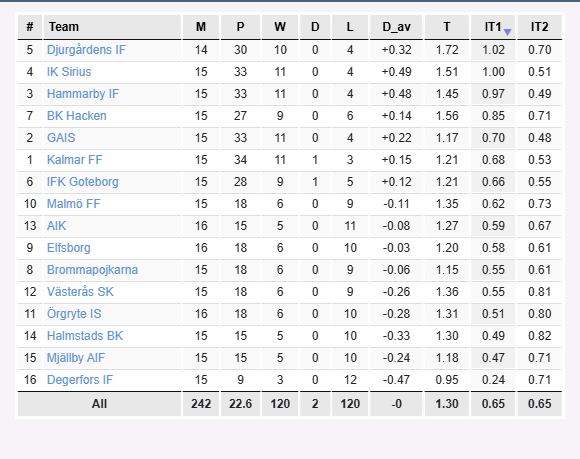Select Degerfors IF link

tap(80, 380)
